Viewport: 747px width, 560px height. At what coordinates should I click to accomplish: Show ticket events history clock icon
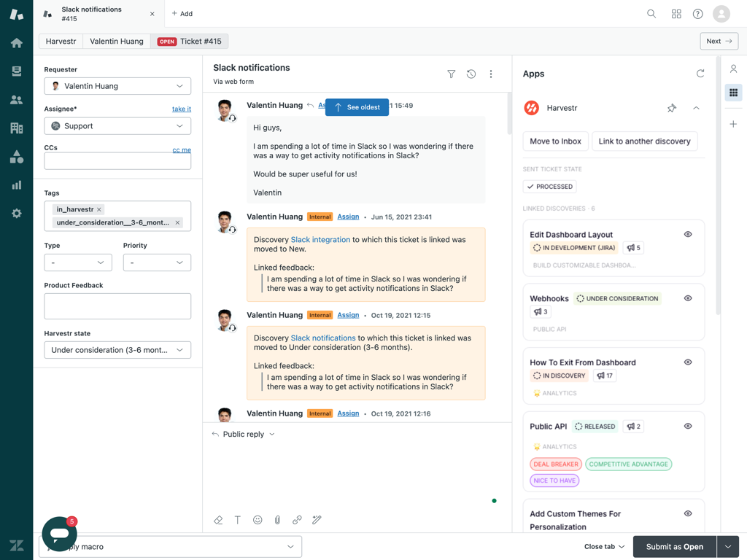pos(471,74)
